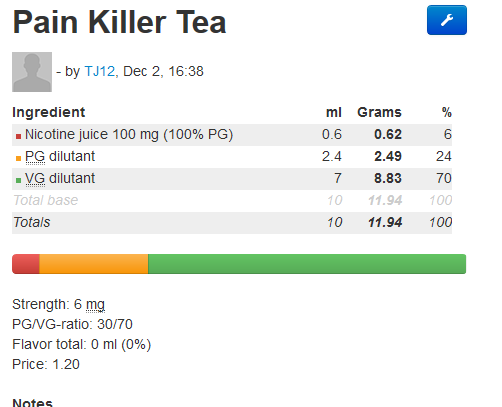Click the VG abbreviation in VG dilutant
Image resolution: width=502 pixels, height=407 pixels.
click(35, 178)
